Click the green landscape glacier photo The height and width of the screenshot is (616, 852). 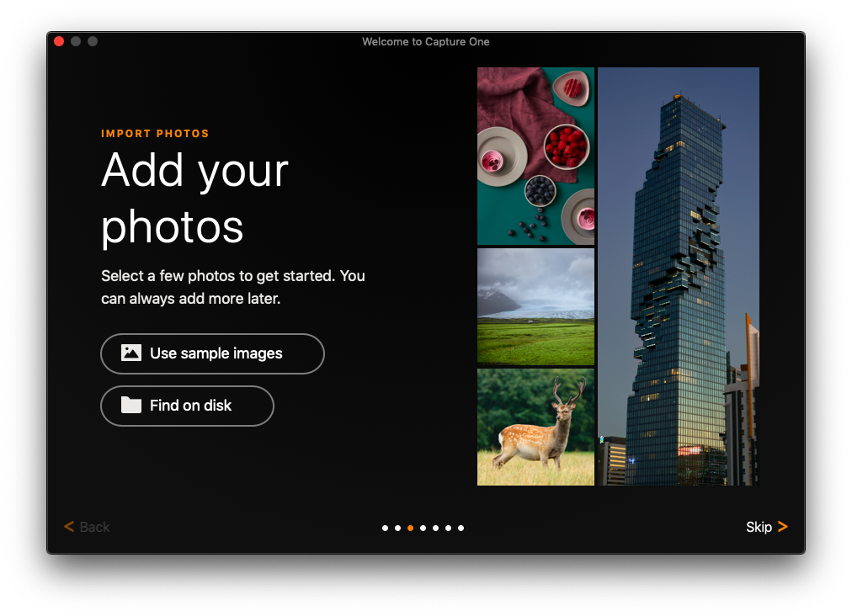point(535,306)
